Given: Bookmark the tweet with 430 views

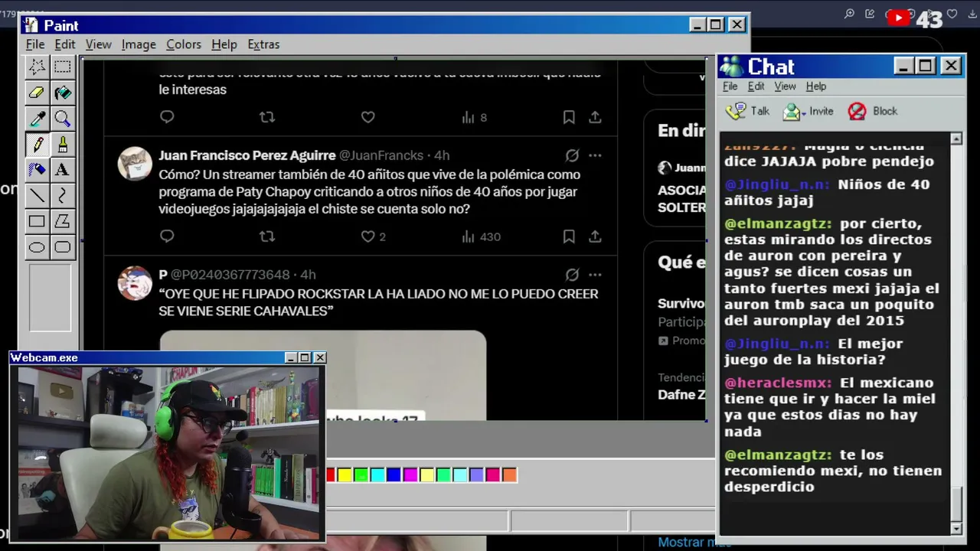Looking at the screenshot, I should click(569, 236).
